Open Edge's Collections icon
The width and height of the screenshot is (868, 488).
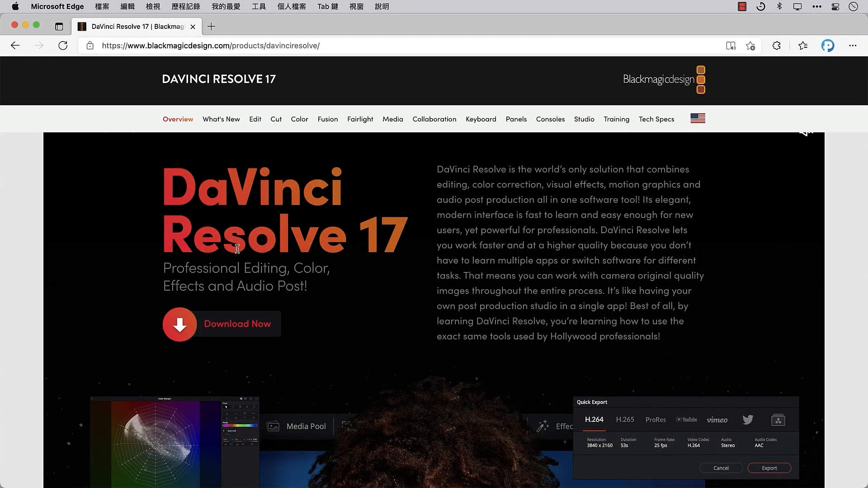pos(803,46)
